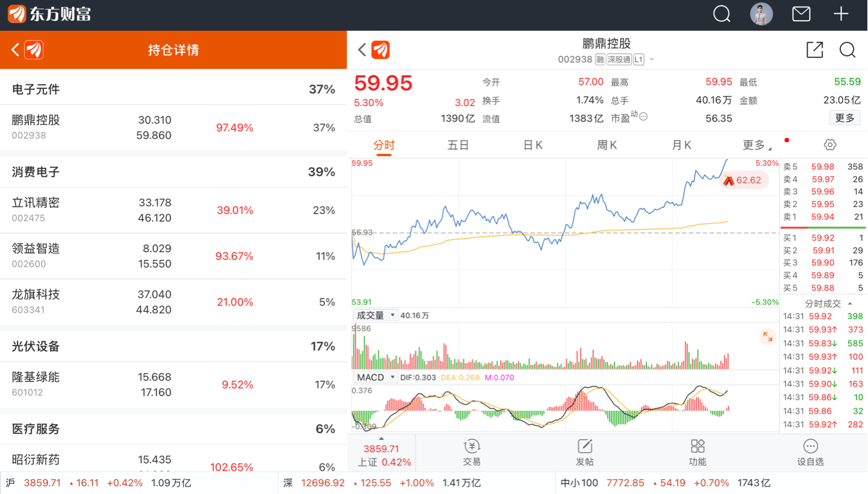Click the 医疗服务 sector header
The height and width of the screenshot is (494, 868).
pyautogui.click(x=174, y=429)
